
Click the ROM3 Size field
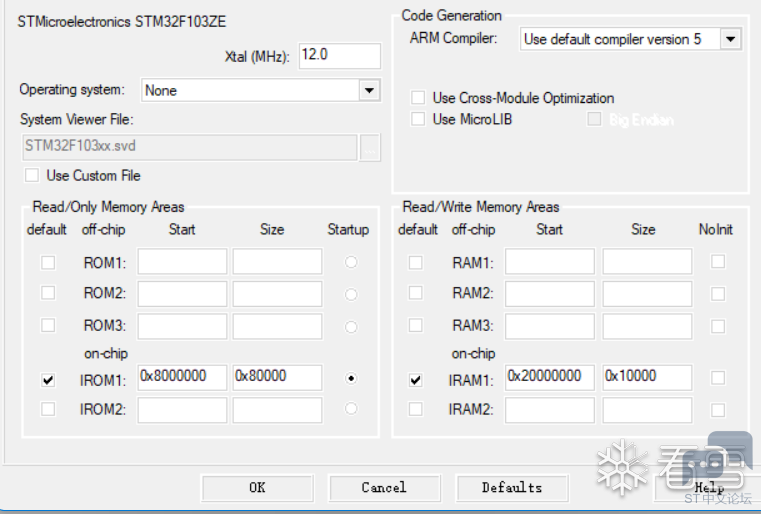point(277,326)
